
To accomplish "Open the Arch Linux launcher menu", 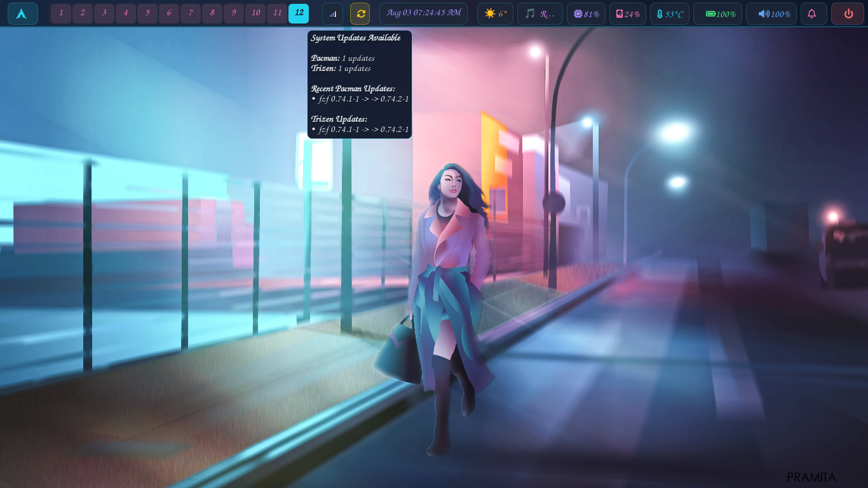I will click(x=23, y=13).
